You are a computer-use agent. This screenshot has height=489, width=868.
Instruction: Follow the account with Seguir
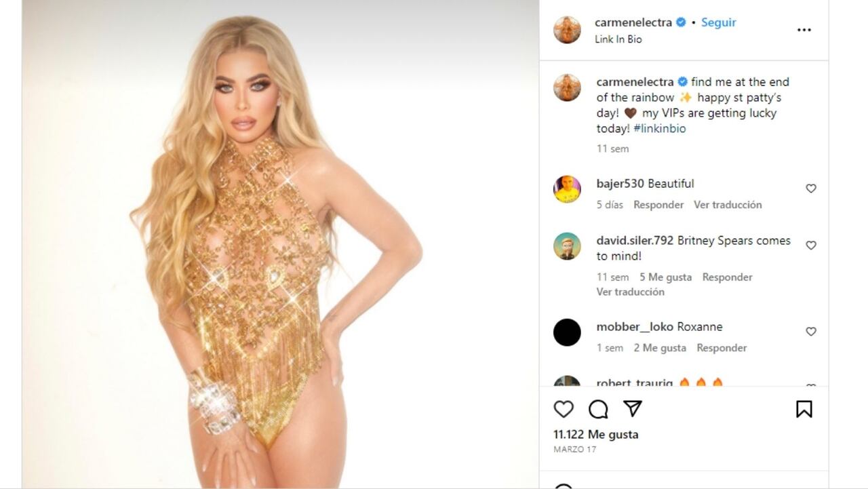pyautogui.click(x=718, y=22)
